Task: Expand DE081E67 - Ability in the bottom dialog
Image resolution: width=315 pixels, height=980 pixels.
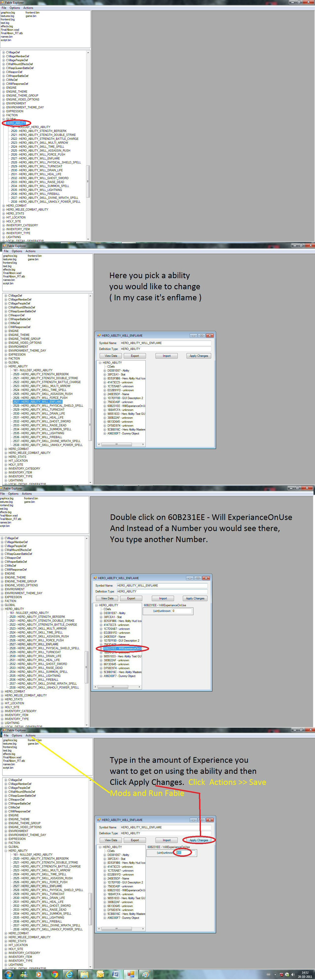Action: [x=105, y=855]
